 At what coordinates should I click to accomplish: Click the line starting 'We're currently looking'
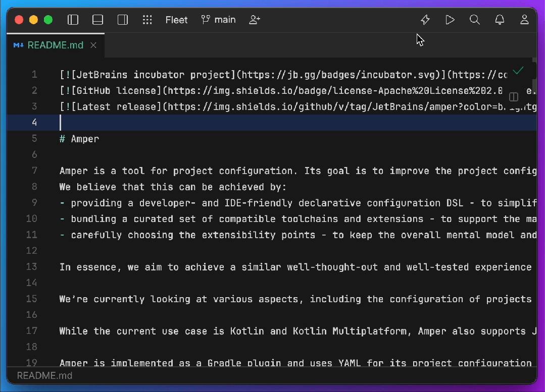(295, 299)
